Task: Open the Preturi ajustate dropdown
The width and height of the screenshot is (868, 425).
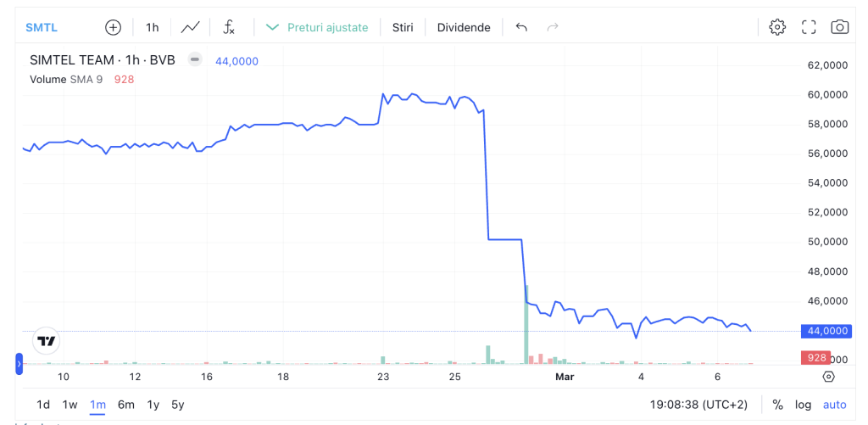Action: [318, 27]
